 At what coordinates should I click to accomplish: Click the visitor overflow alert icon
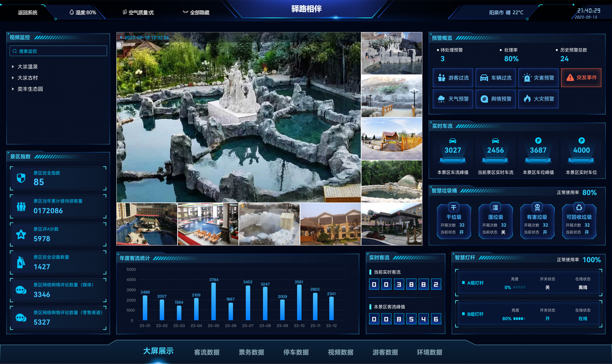[x=441, y=78]
